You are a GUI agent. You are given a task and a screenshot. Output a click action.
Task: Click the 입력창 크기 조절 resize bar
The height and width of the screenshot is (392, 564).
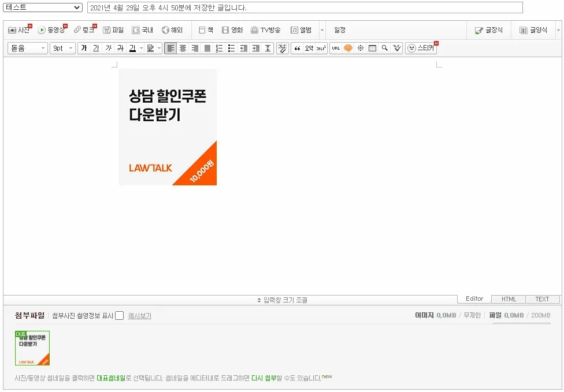click(x=283, y=300)
